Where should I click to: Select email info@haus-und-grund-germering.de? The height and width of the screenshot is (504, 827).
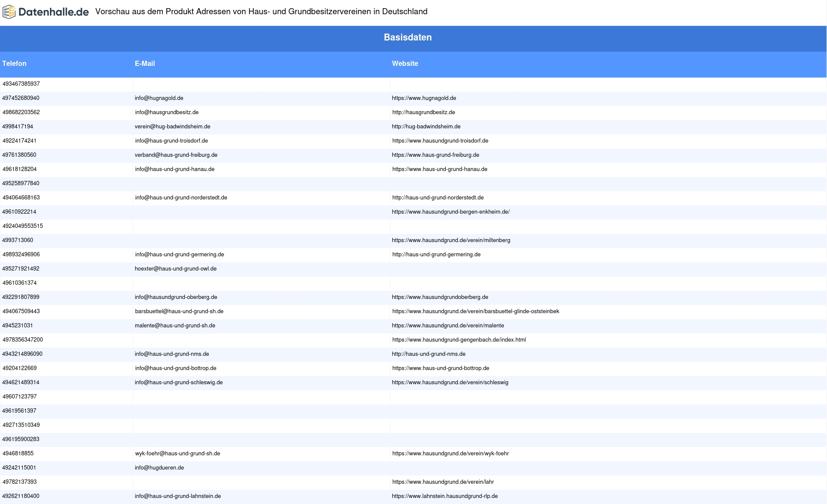[x=179, y=255]
